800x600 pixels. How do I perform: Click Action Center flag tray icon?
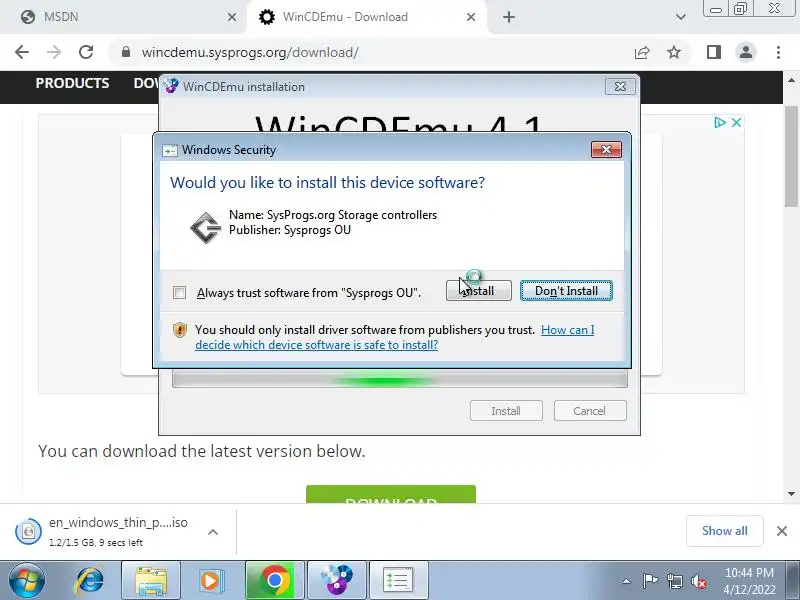[x=650, y=581]
